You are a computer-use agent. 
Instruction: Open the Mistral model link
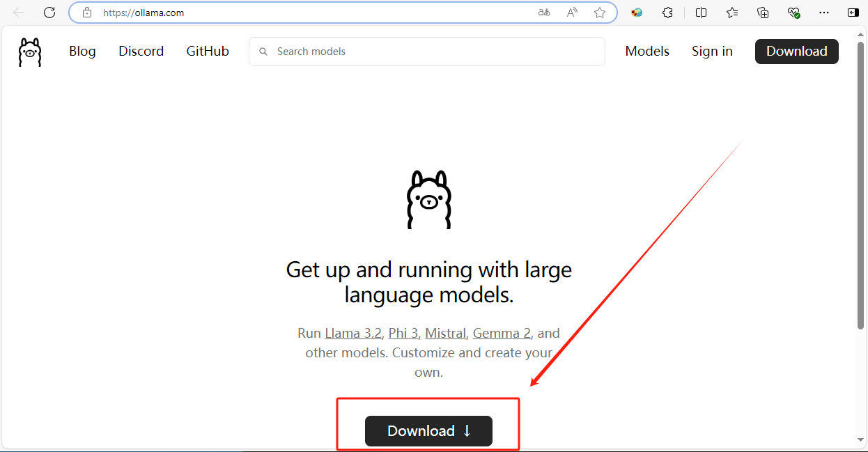(445, 333)
